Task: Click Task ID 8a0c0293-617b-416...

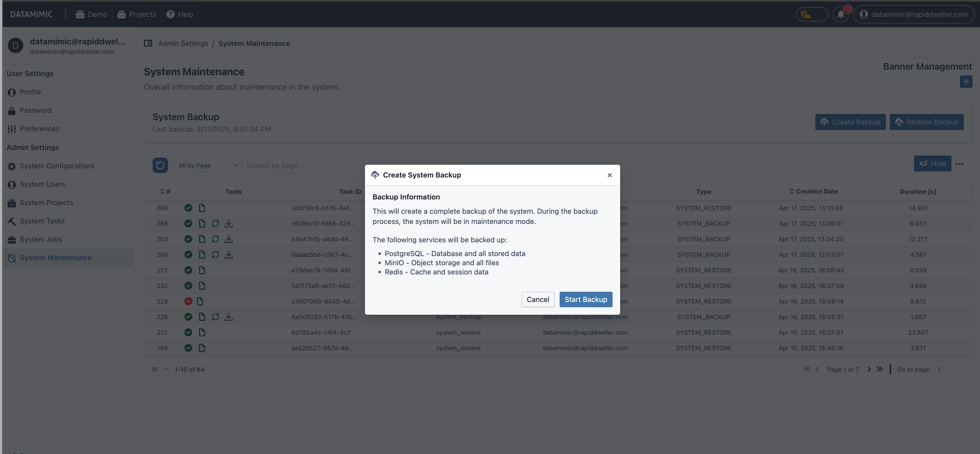Action: tap(324, 317)
